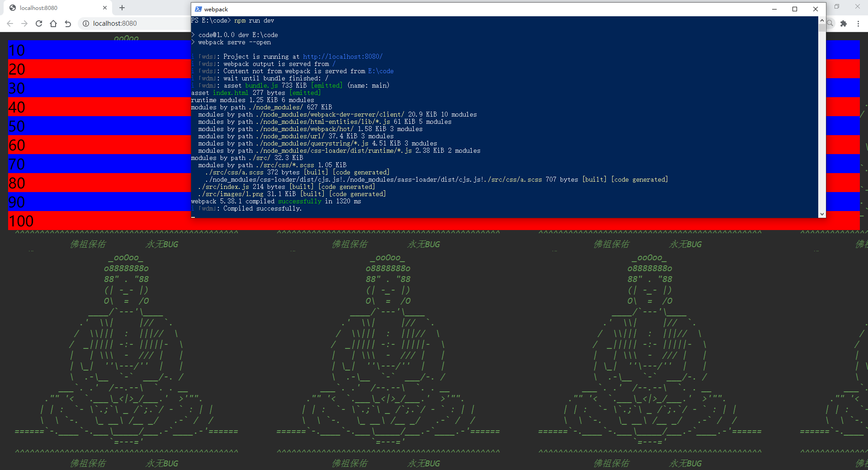Click the webpack window title text

pyautogui.click(x=216, y=9)
